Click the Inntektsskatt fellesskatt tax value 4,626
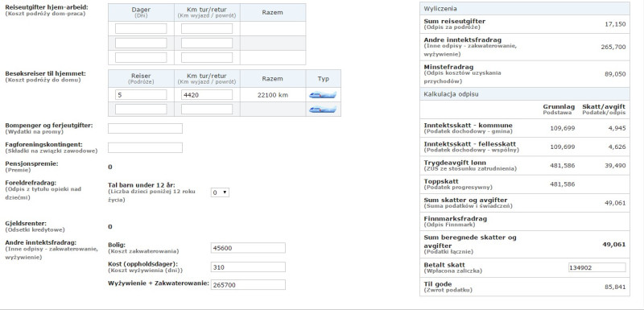The height and width of the screenshot is (310, 644). 617,147
